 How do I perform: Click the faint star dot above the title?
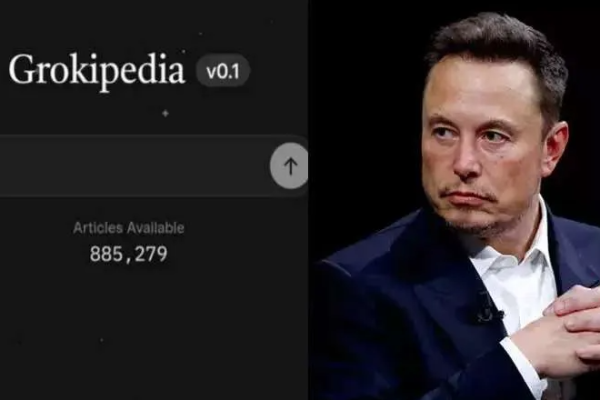pyautogui.click(x=201, y=34)
